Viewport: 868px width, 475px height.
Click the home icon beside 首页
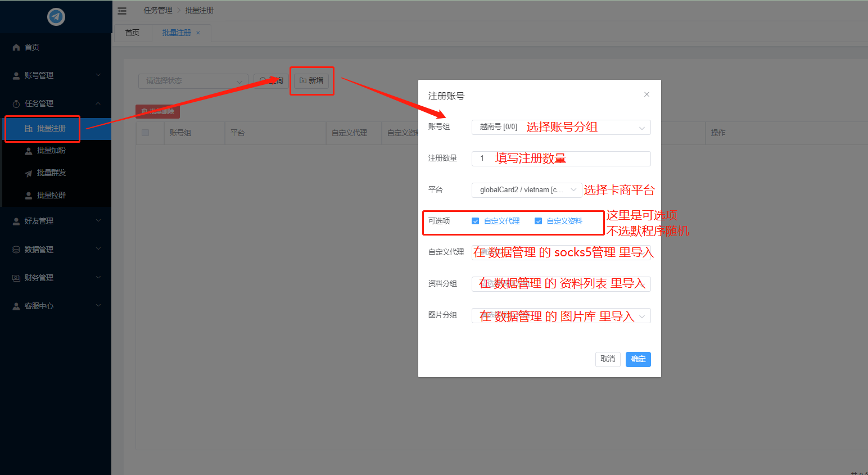(16, 48)
